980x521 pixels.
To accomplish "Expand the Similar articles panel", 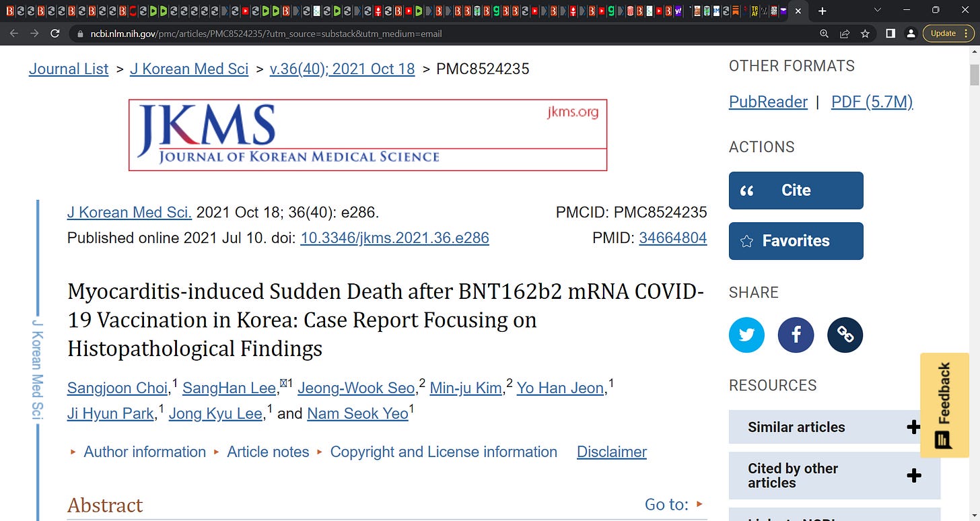I will 834,427.
